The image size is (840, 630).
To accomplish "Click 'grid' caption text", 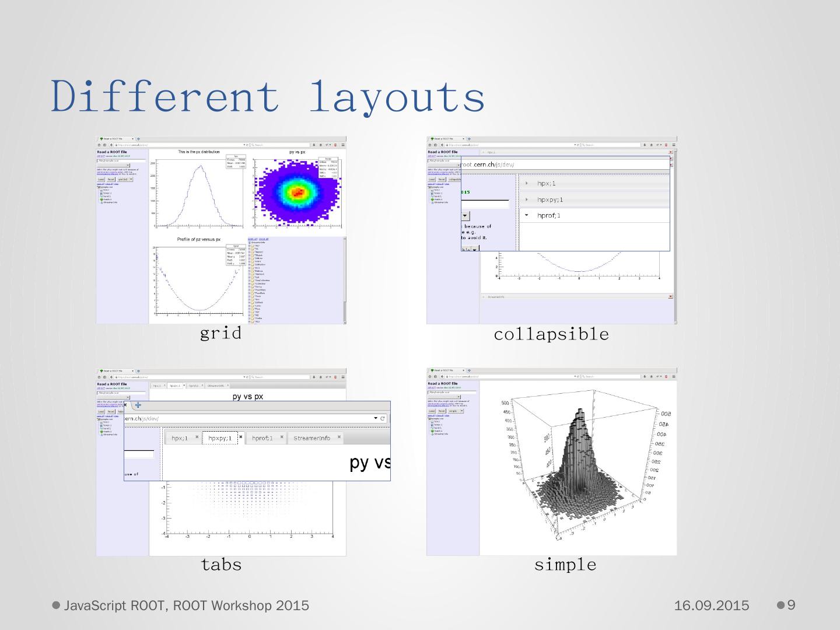I will tap(220, 332).
